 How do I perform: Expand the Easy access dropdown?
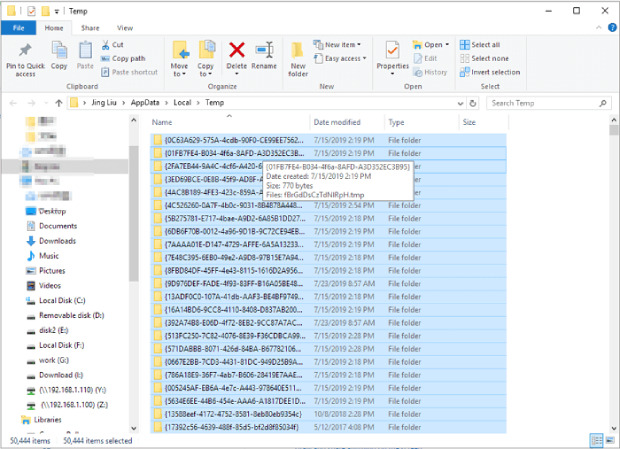[364, 58]
